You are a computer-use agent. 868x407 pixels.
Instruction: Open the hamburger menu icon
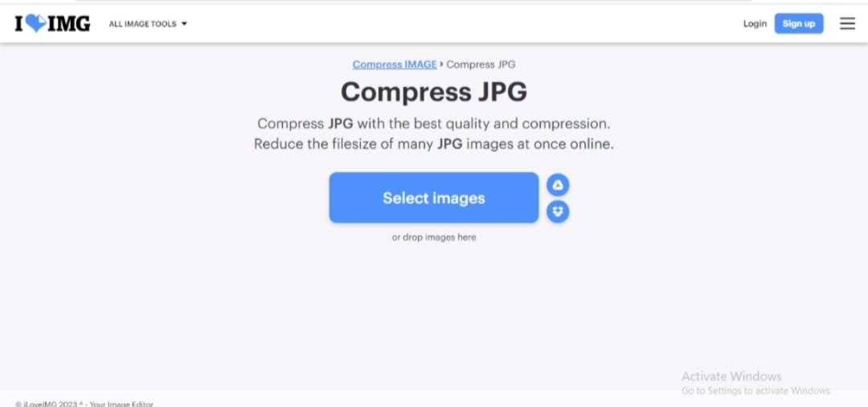pos(847,24)
